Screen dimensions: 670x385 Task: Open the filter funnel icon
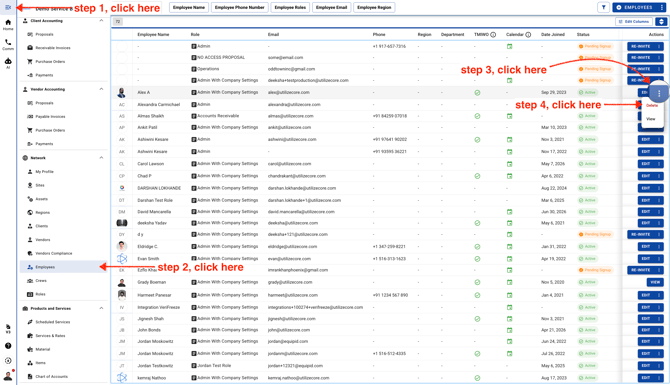(x=603, y=7)
